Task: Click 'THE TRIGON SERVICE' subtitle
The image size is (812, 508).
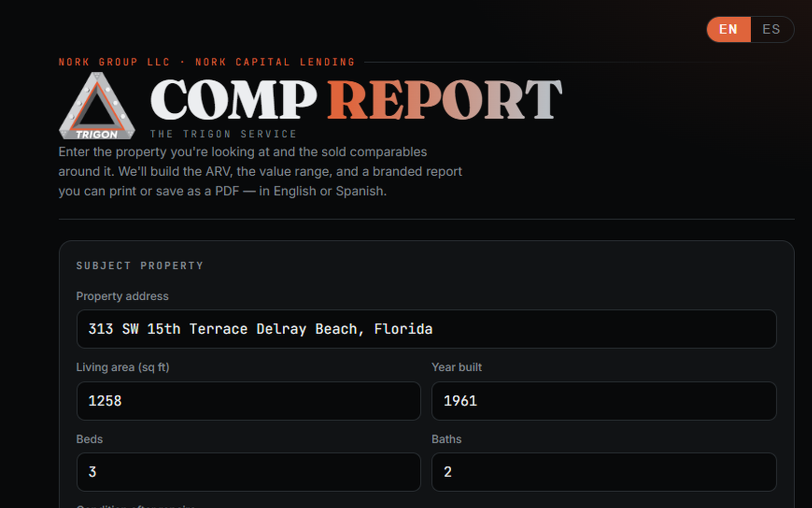Action: (x=223, y=134)
